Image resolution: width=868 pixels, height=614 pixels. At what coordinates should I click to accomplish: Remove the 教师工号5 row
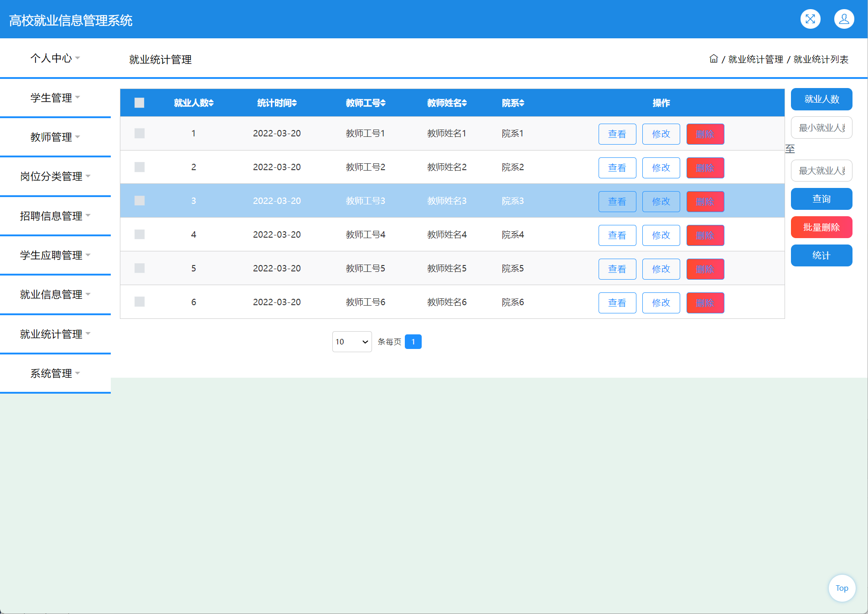tap(705, 269)
